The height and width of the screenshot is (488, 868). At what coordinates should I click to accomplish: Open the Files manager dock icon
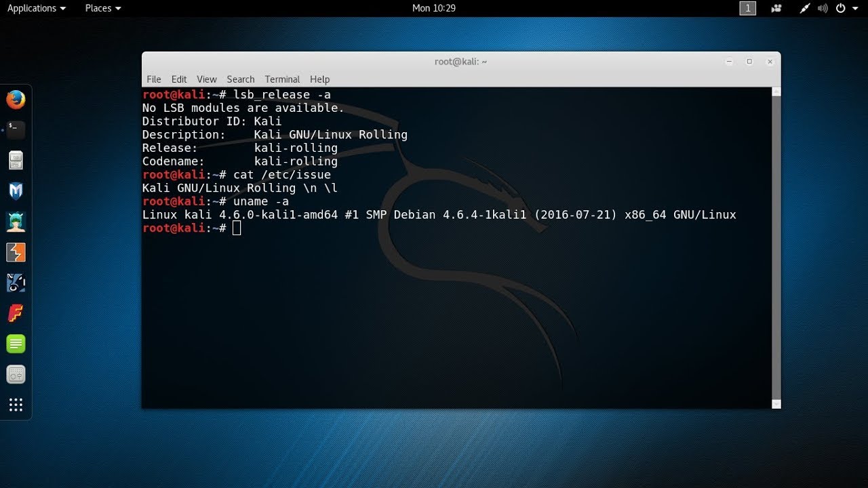[x=16, y=160]
